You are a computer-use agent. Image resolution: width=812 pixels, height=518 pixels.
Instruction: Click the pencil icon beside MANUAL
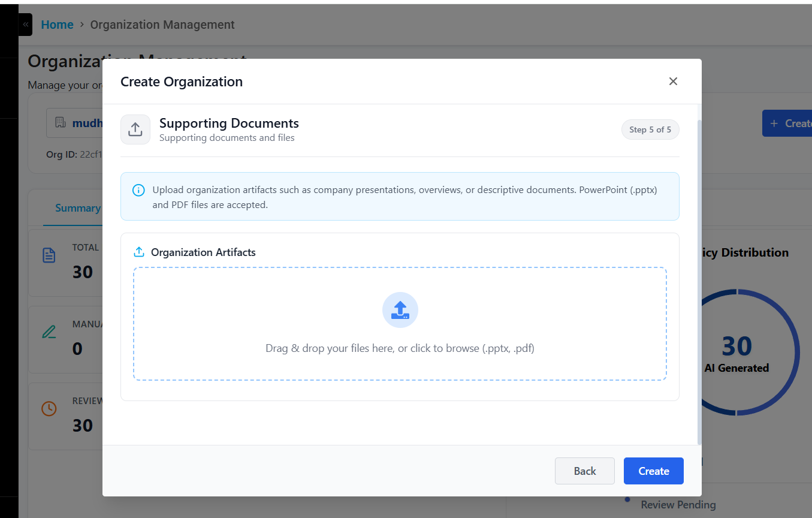(49, 332)
